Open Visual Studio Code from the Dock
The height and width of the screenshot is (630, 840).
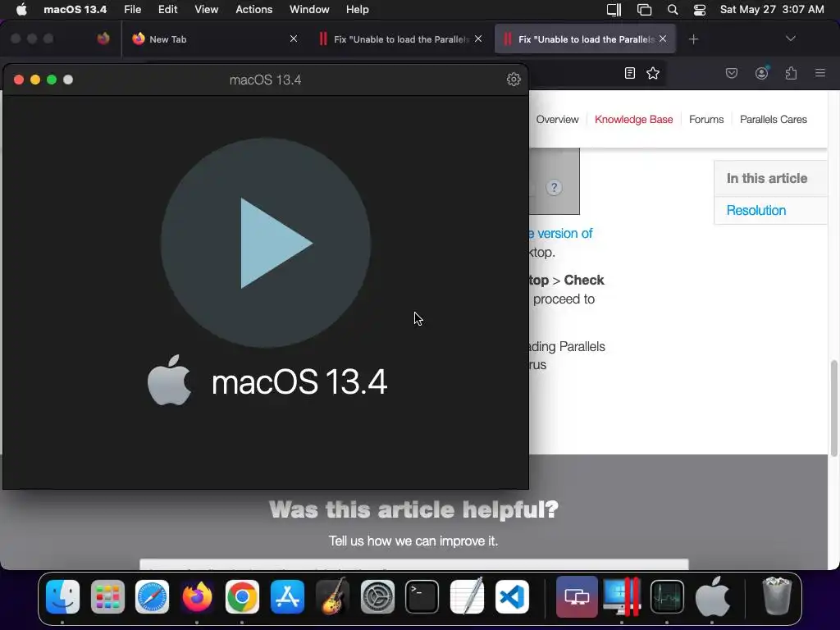tap(512, 596)
